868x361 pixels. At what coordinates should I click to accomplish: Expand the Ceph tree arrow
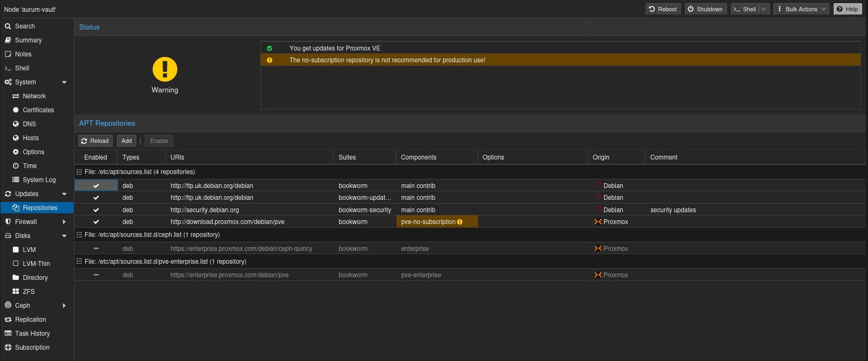64,306
